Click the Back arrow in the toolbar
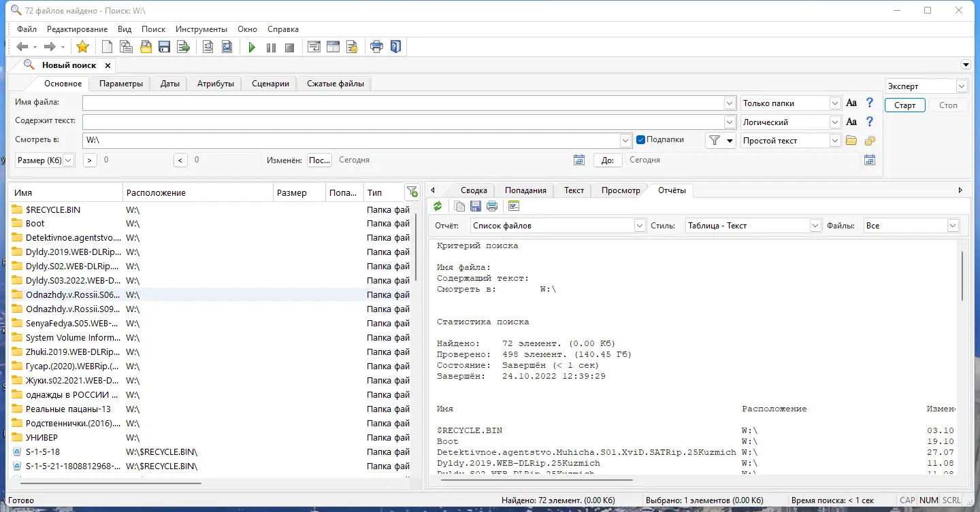980x512 pixels. [x=22, y=47]
